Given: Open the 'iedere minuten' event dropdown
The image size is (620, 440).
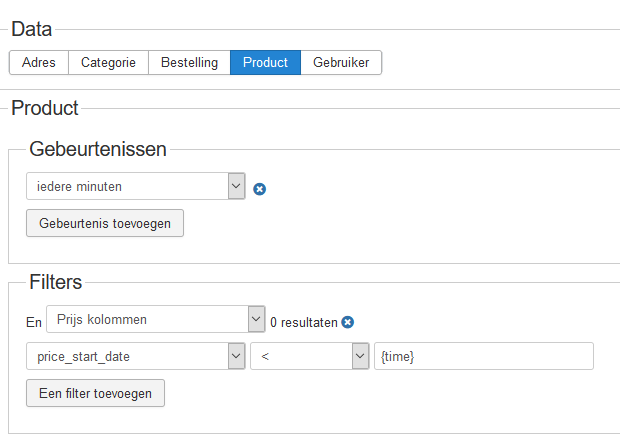Looking at the screenshot, I should (x=136, y=186).
